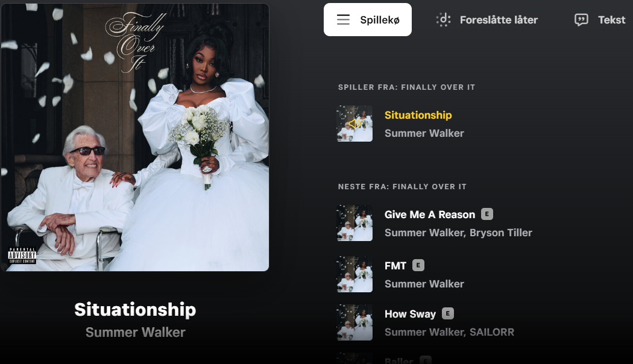Click the explicit badge next to How Sway
633x364 pixels.
tap(448, 313)
